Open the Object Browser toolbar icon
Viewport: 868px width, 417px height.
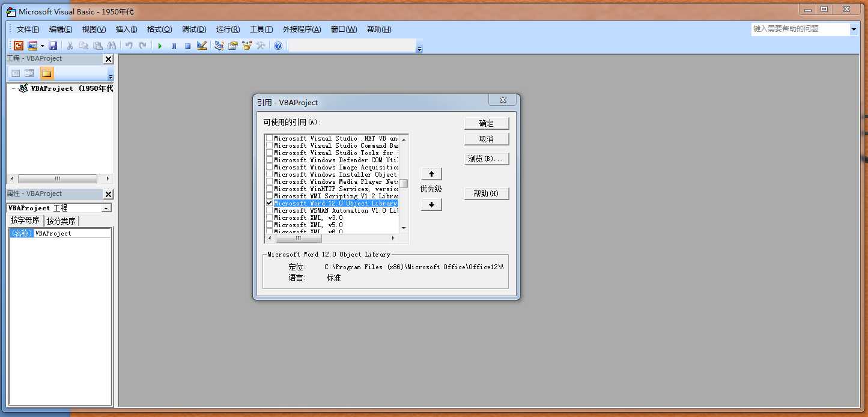pos(247,46)
